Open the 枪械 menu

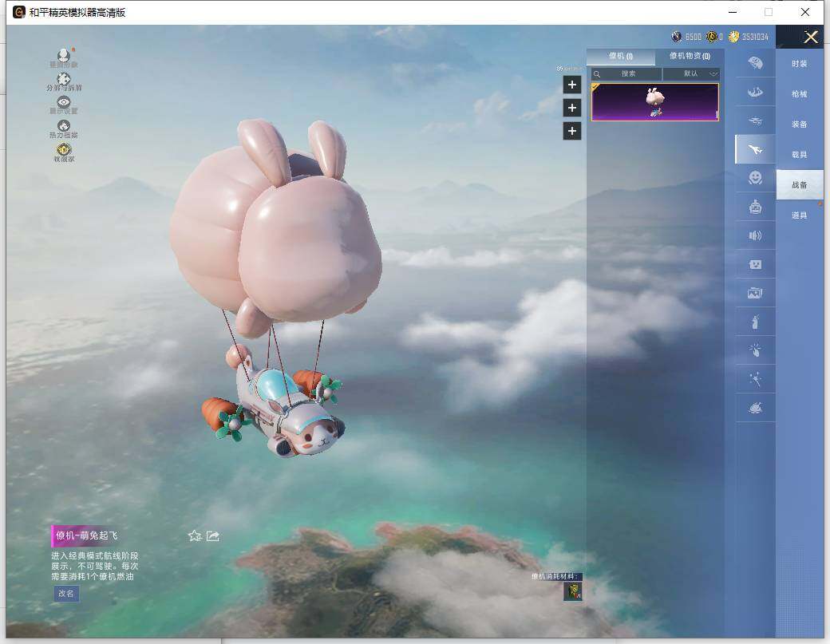(800, 93)
